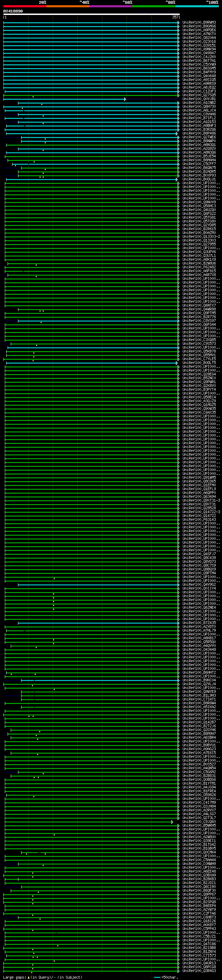
Task: Open hit UniRef100_Q9N0V9
Action: coord(199,202)
